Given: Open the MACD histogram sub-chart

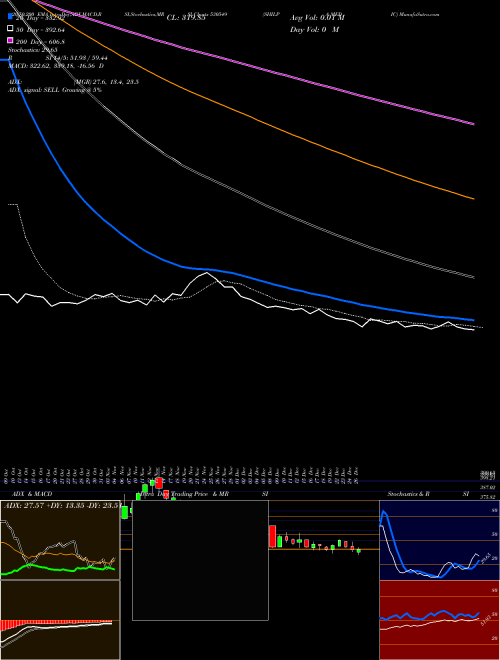Looking at the screenshot, I should [60, 620].
